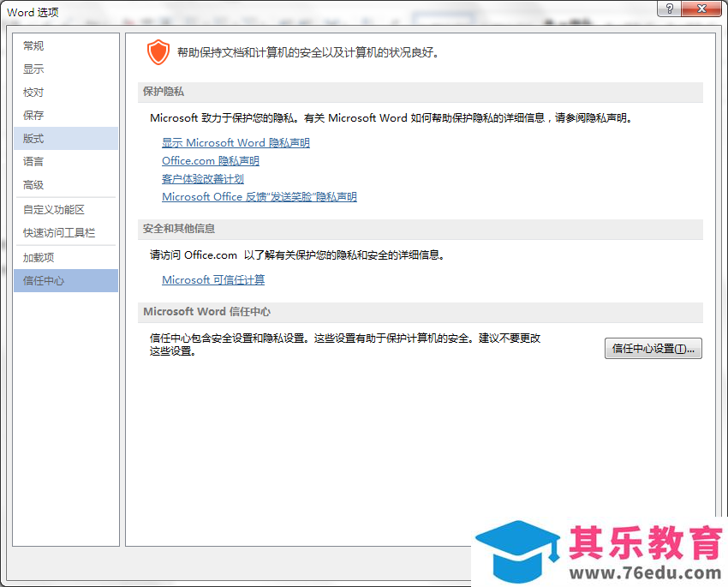Select the 版式 category
The image size is (728, 587).
coord(65,138)
